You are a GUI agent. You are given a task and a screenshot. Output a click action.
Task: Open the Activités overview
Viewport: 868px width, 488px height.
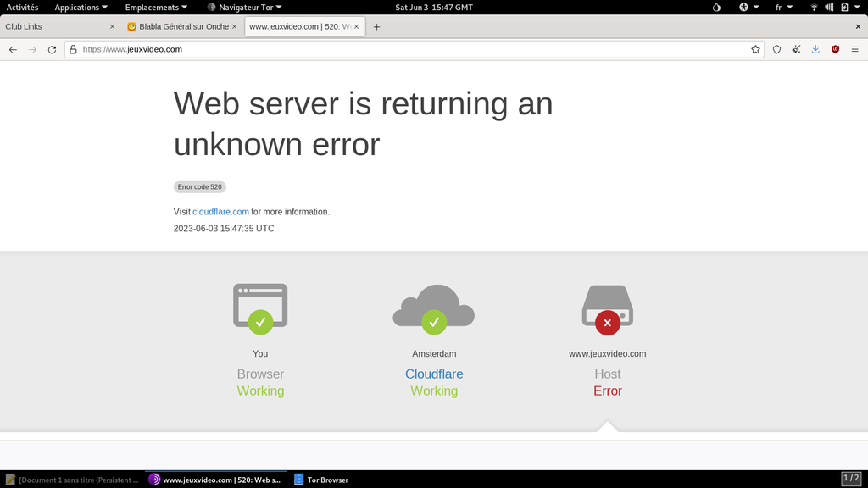pos(22,7)
